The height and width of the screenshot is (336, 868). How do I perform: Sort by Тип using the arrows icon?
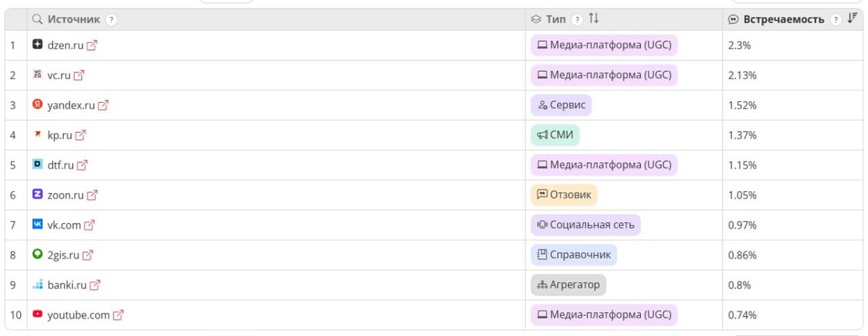point(593,20)
